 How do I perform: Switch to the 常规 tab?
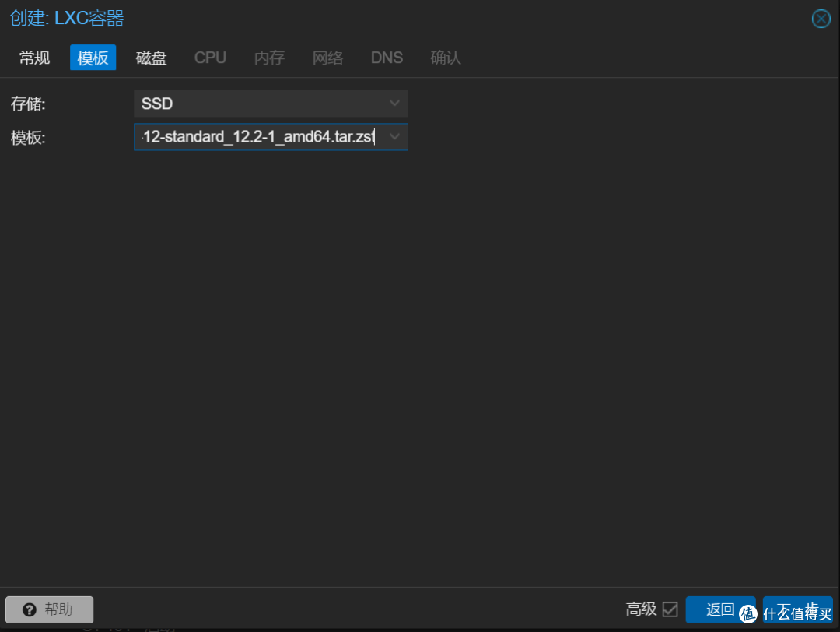(34, 57)
